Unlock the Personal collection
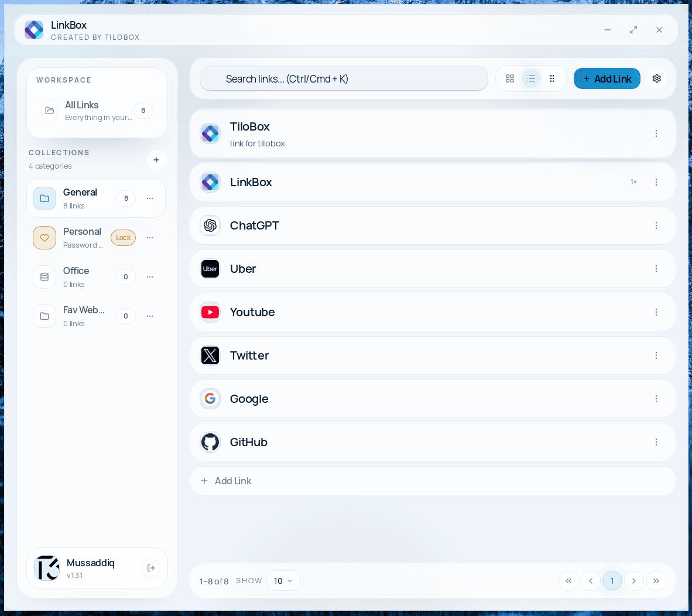Viewport: 692px width, 616px height. click(x=123, y=238)
